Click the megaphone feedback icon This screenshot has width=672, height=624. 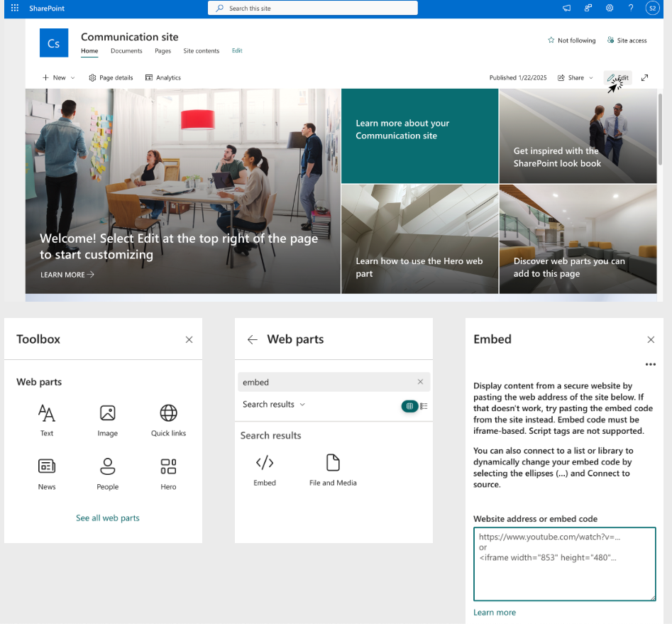pos(566,8)
